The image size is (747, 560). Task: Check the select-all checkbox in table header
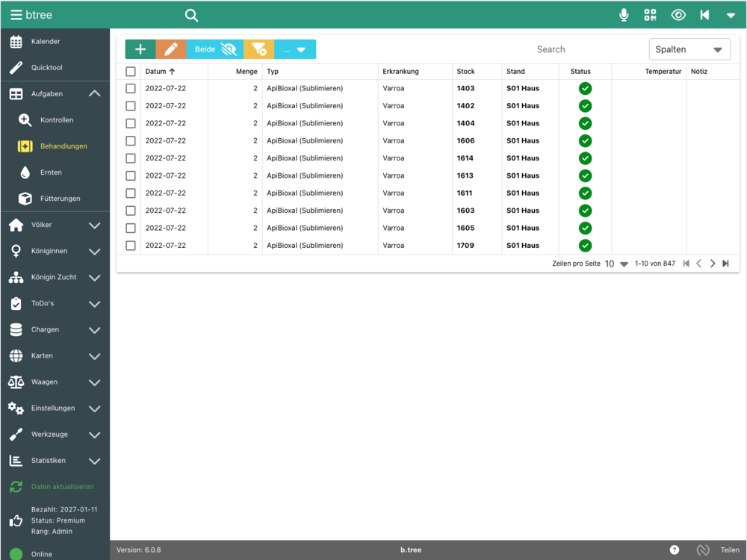[x=131, y=72]
